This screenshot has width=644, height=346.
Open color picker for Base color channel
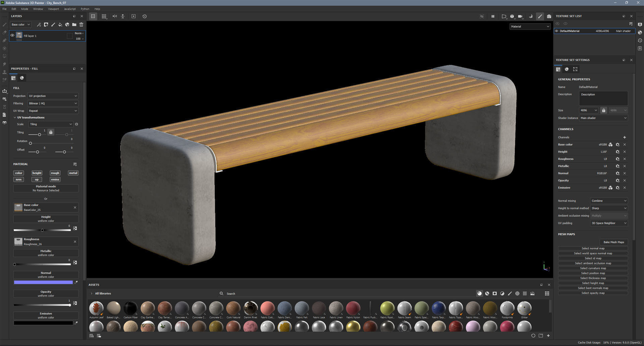click(x=610, y=145)
